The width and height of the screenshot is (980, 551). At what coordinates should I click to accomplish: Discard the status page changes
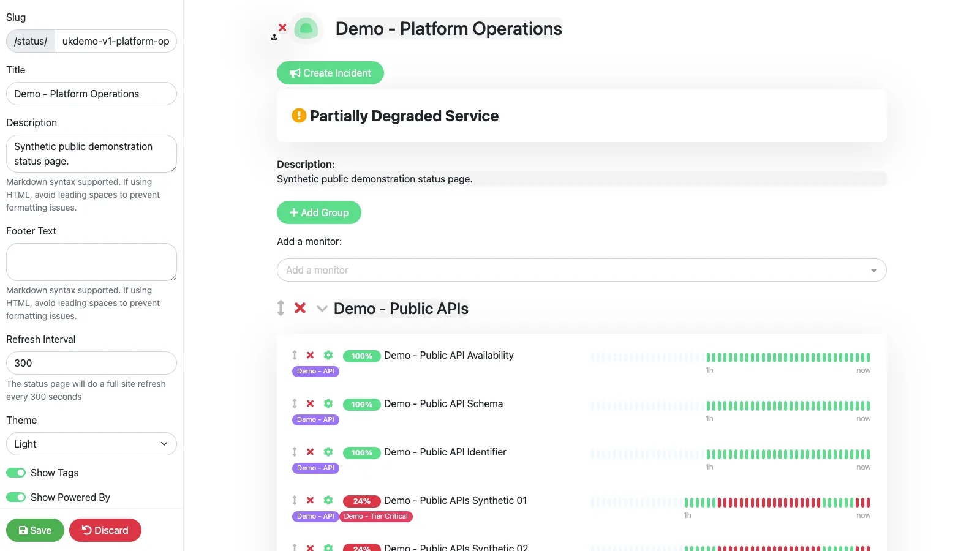[105, 530]
